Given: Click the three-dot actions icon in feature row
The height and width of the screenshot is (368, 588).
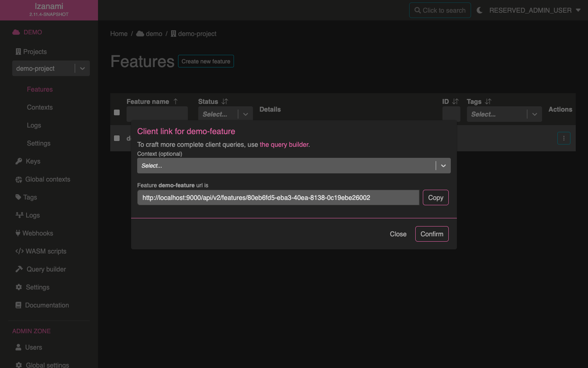Looking at the screenshot, I should coord(563,138).
